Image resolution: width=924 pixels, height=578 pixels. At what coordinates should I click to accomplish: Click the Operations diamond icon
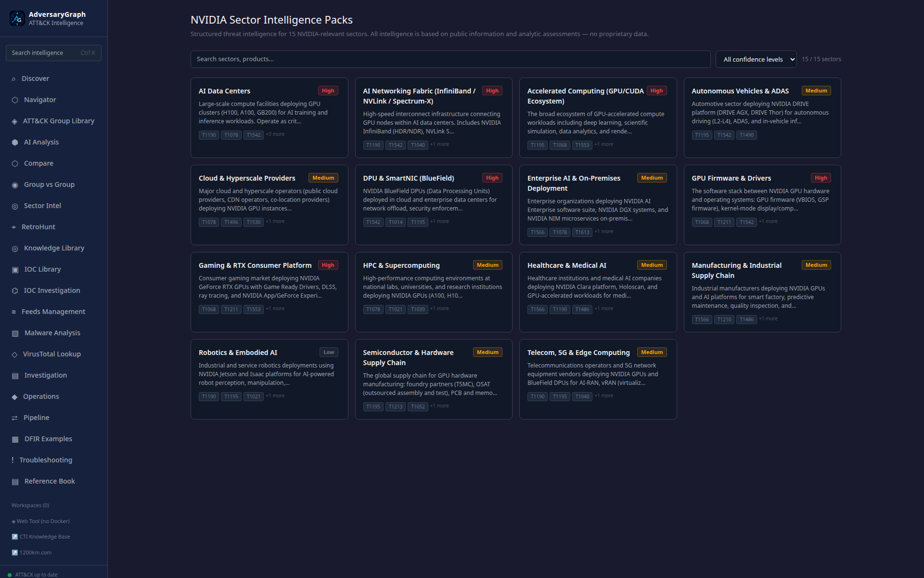click(14, 397)
